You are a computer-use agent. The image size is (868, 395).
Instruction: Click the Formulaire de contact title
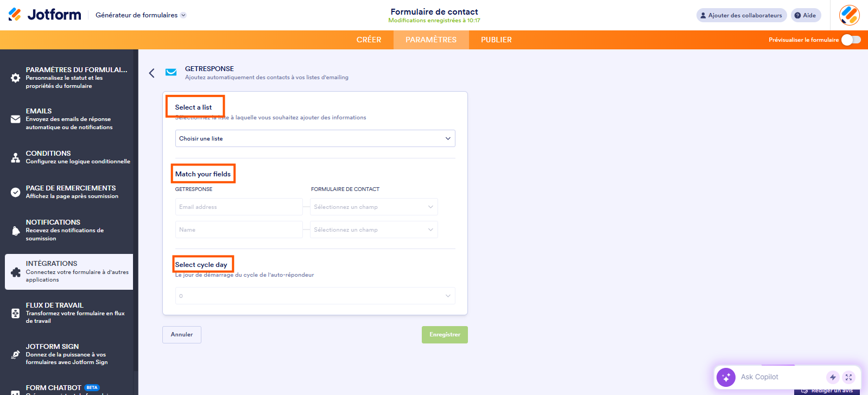434,11
